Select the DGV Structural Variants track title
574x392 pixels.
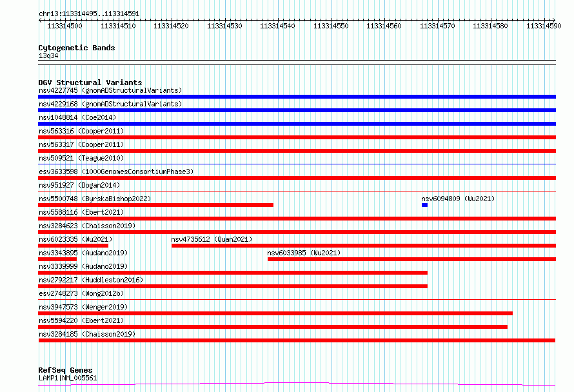pos(90,83)
